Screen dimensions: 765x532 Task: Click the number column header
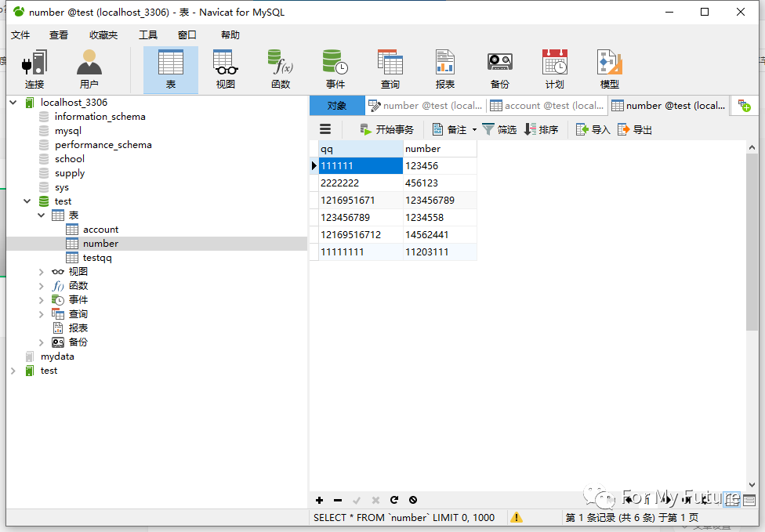pos(440,149)
